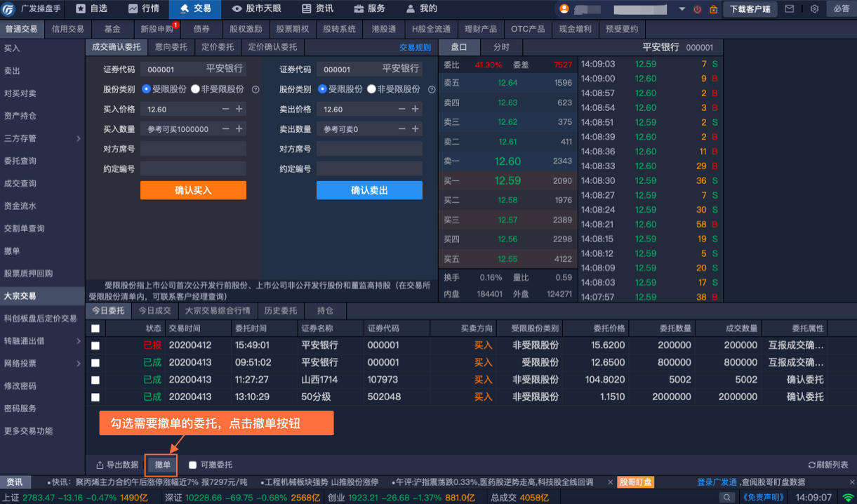The image size is (857, 504).
Task: Open 自选 in top navigation
Action: 91,9
